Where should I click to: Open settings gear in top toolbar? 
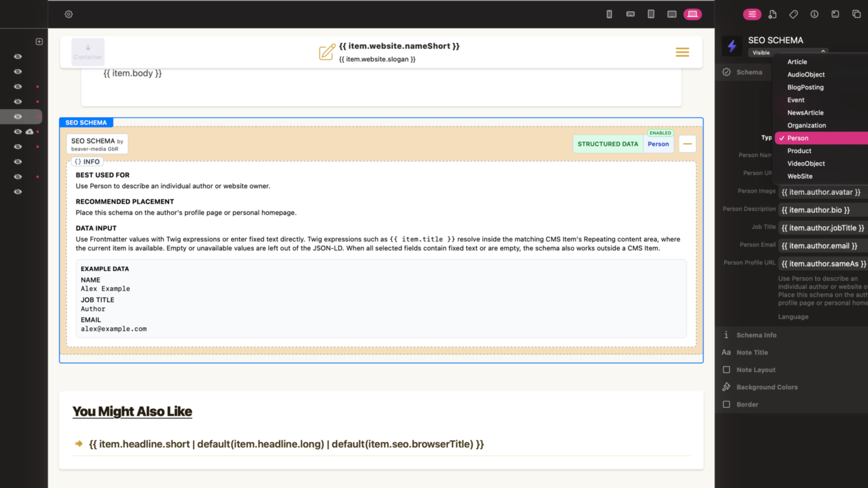point(69,14)
